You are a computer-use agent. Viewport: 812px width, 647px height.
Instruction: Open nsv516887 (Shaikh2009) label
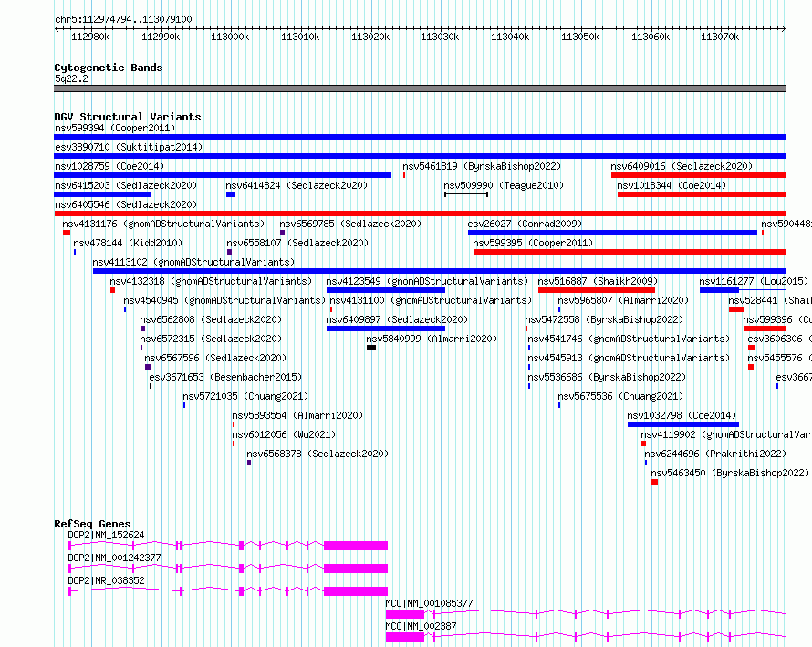[x=598, y=281]
